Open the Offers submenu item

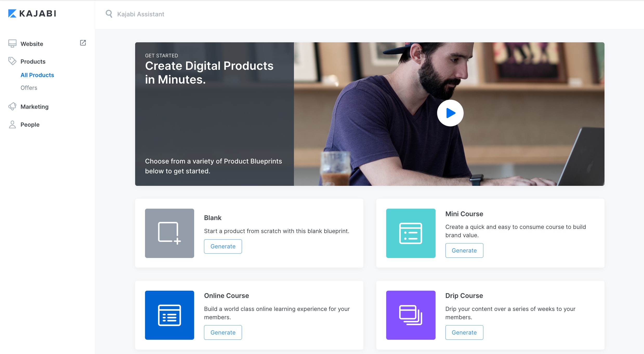pos(29,88)
